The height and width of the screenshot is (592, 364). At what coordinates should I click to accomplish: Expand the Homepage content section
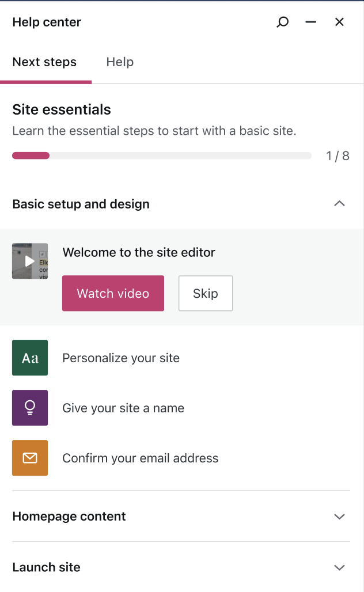click(339, 517)
